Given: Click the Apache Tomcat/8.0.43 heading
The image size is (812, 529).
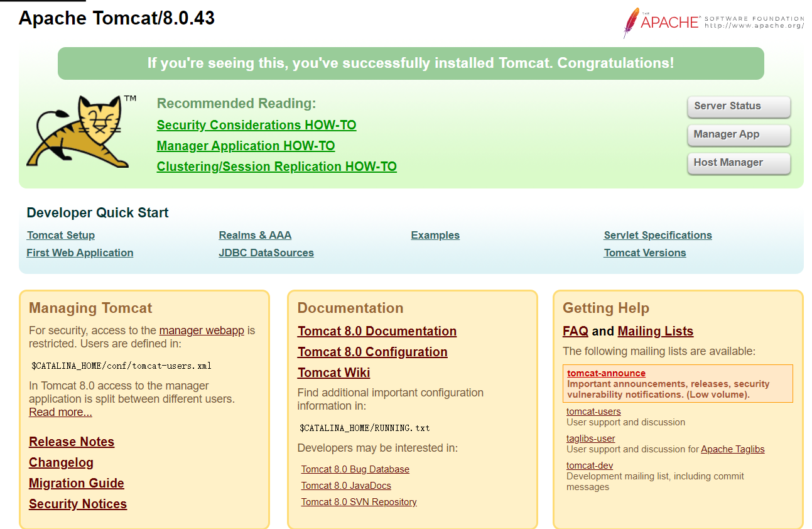Looking at the screenshot, I should (117, 18).
